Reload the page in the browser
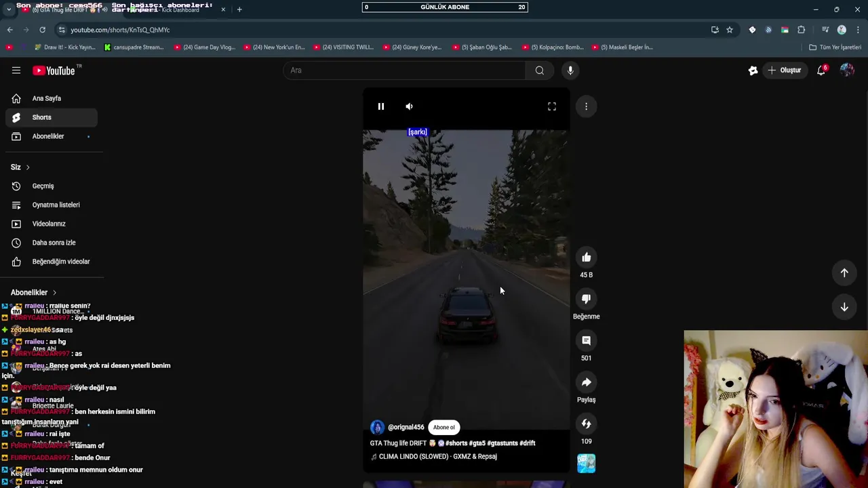Image resolution: width=868 pixels, height=488 pixels. click(42, 30)
